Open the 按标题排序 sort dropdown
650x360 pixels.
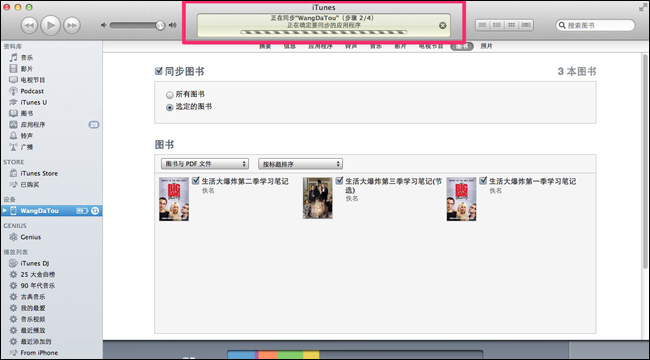click(301, 164)
